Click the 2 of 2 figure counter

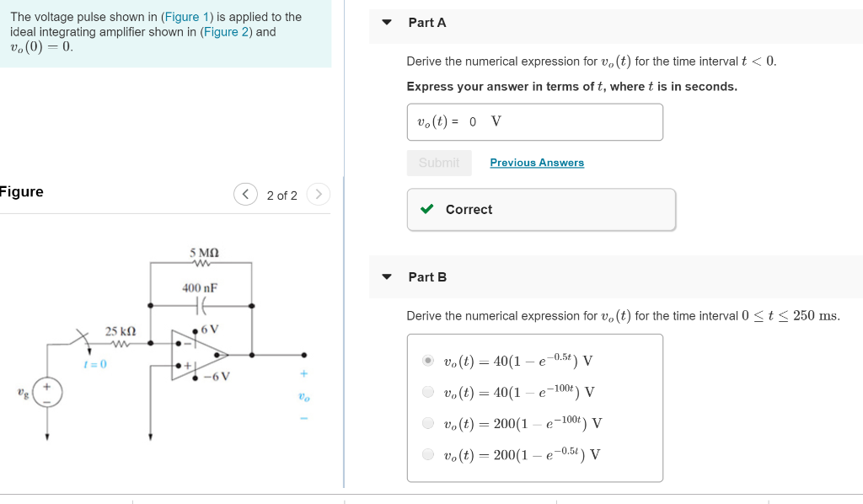click(x=281, y=194)
